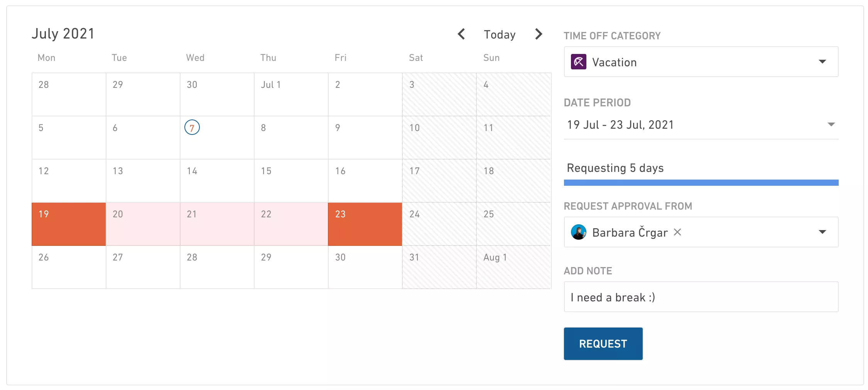Pick Saturday July 24 cell

point(439,224)
